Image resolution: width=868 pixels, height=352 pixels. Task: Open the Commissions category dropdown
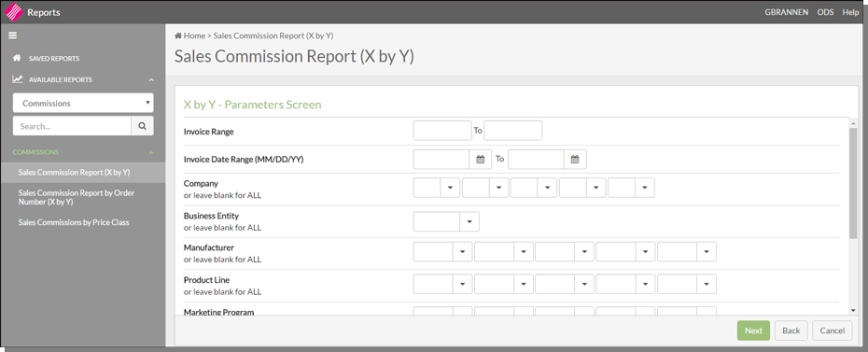(83, 103)
